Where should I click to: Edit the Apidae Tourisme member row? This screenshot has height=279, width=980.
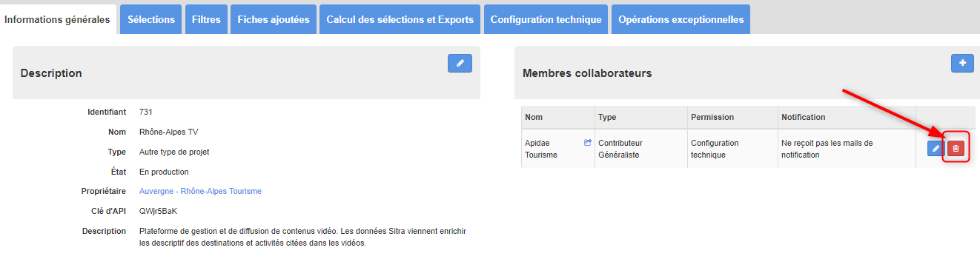(x=936, y=149)
